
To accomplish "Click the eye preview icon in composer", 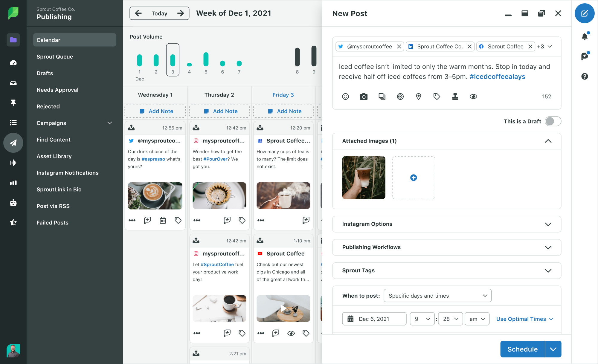I will point(474,97).
